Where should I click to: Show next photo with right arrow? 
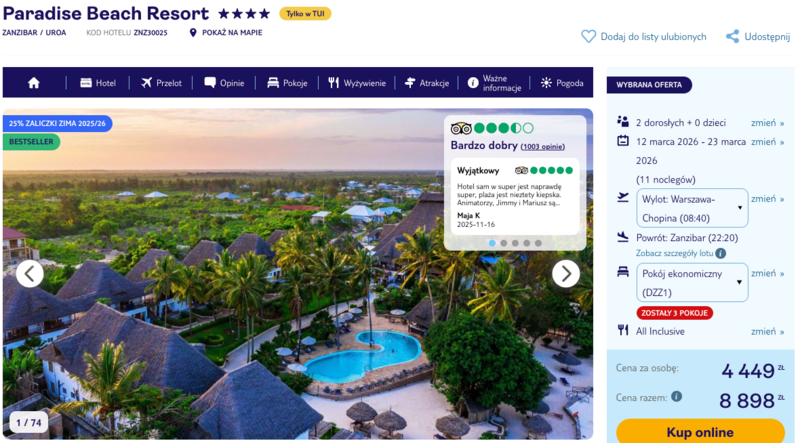(566, 273)
